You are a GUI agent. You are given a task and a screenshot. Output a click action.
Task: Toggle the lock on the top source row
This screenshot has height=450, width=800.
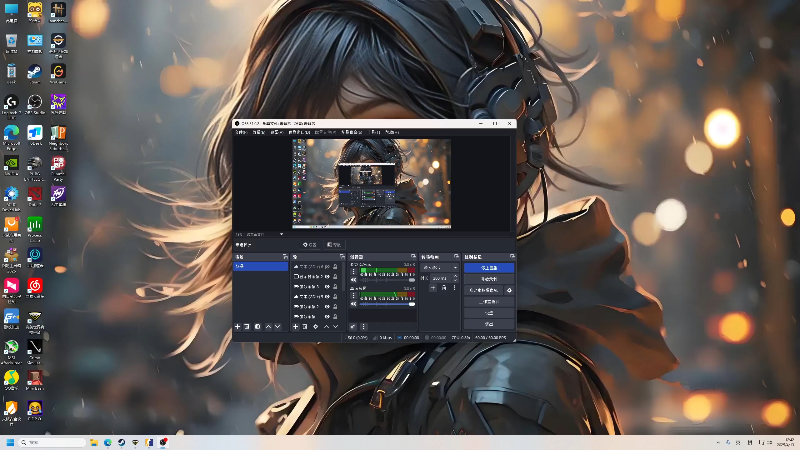pyautogui.click(x=335, y=267)
